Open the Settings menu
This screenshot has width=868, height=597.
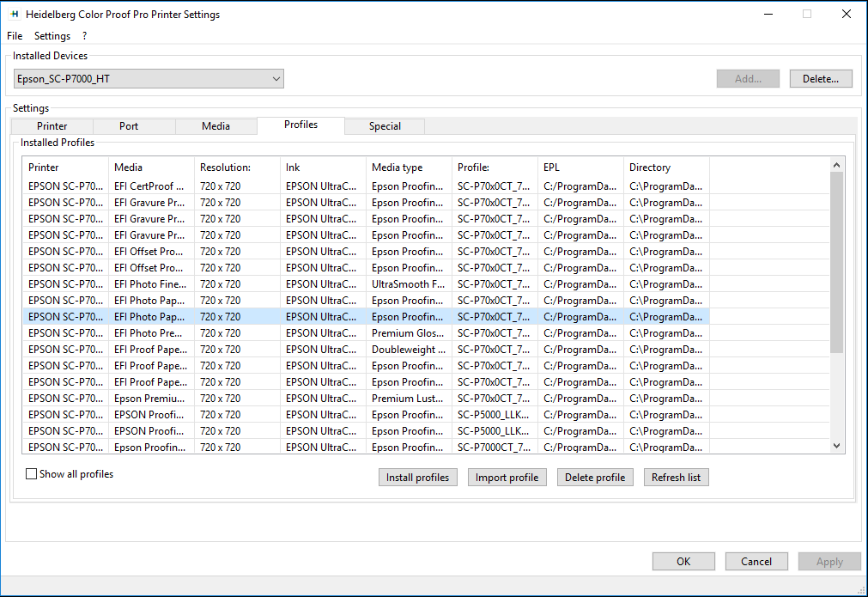pos(52,36)
